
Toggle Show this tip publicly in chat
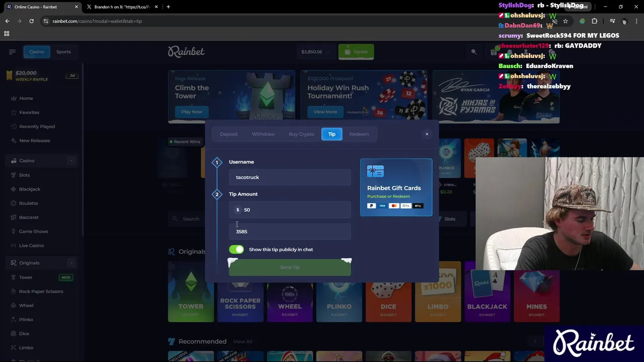(x=236, y=249)
